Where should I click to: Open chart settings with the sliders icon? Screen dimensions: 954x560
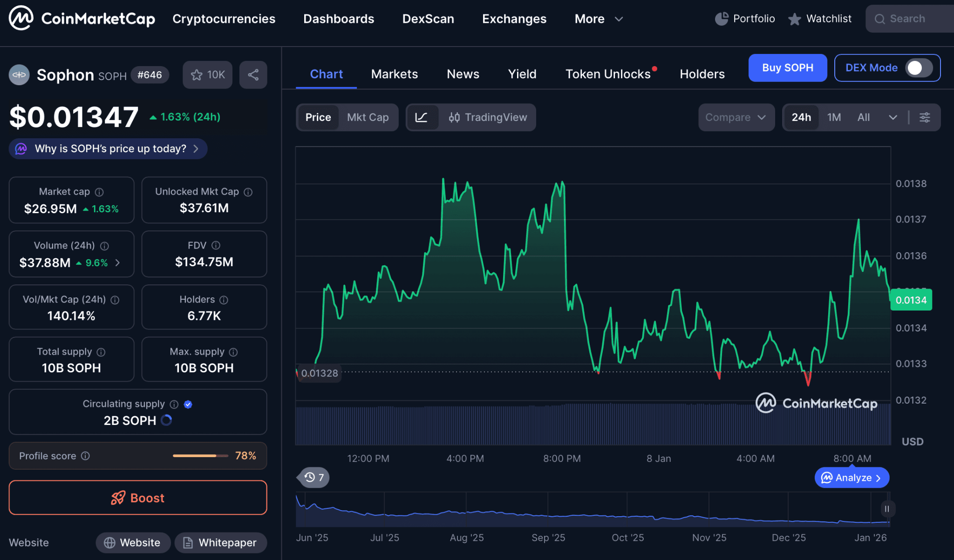coord(925,117)
